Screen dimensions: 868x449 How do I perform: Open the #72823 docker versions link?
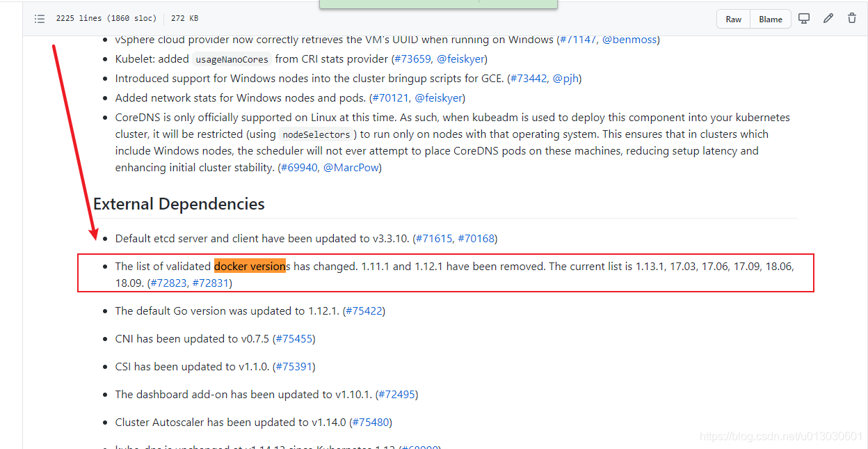(x=168, y=283)
